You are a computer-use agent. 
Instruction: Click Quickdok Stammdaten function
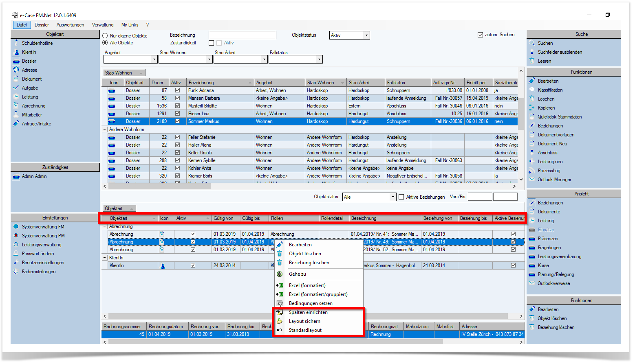coord(559,117)
